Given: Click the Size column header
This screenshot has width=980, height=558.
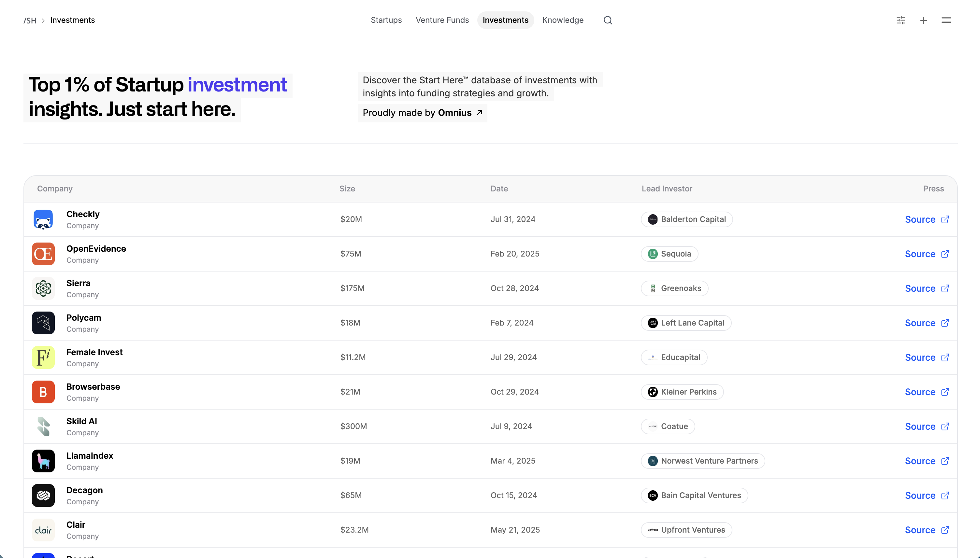Looking at the screenshot, I should coord(347,189).
